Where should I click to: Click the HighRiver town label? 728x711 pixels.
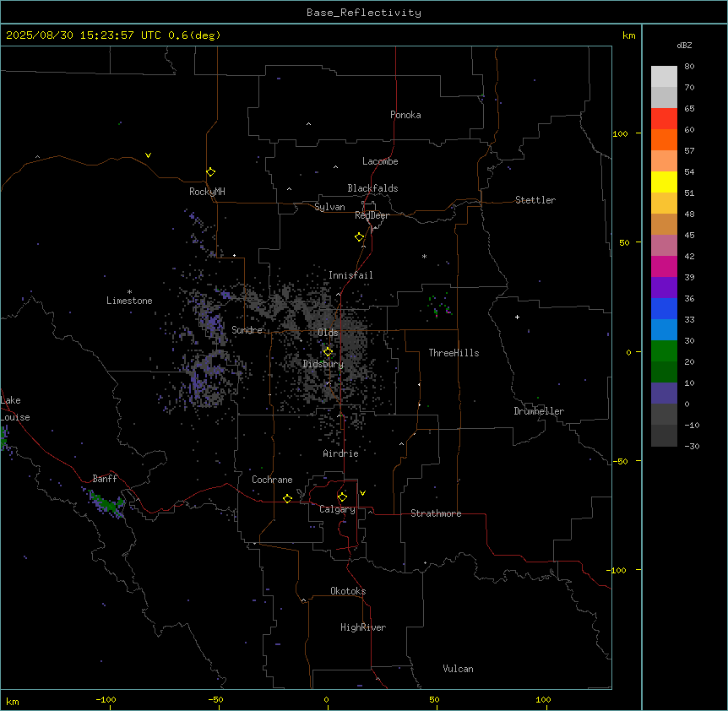coord(363,627)
